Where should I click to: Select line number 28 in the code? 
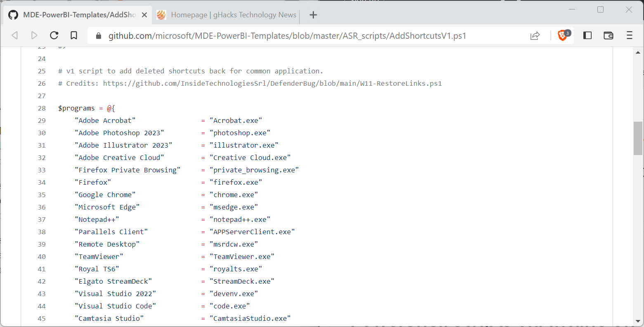tap(42, 108)
